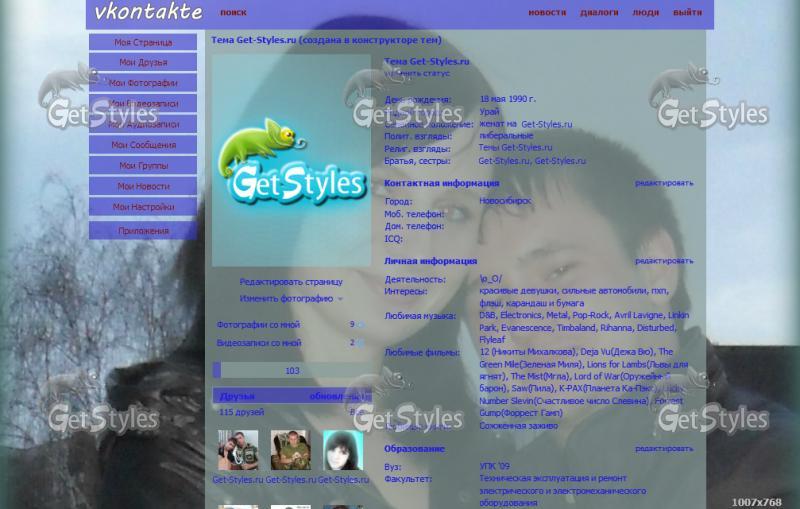Click the Get Styles chameleon profile photo

click(x=291, y=161)
